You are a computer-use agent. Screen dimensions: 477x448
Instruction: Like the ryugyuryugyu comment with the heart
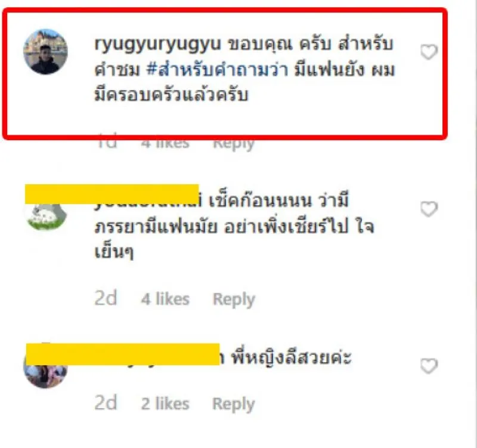pos(429,52)
